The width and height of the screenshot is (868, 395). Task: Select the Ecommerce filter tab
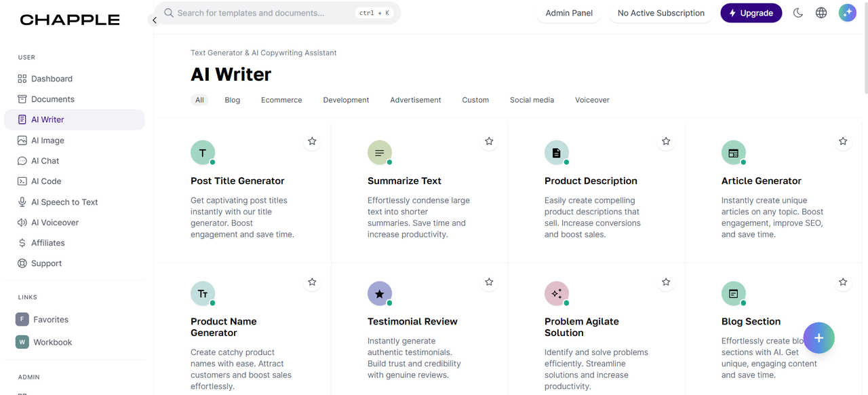point(281,100)
